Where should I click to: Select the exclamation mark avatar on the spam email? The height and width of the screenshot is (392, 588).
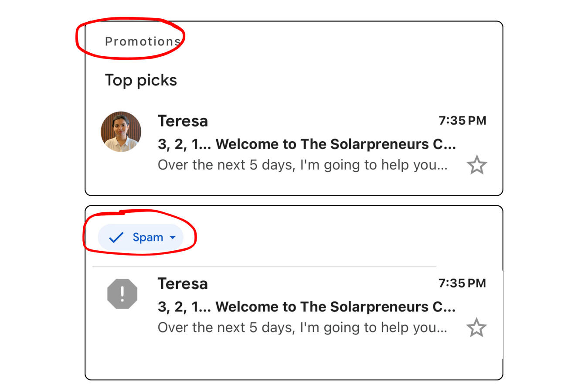pos(122,293)
